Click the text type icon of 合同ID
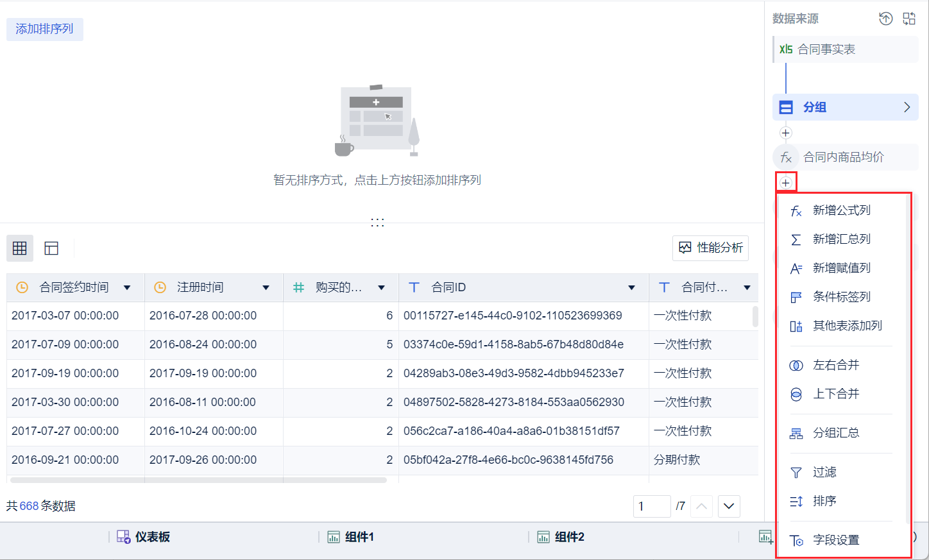This screenshot has height=560, width=929. pyautogui.click(x=414, y=287)
